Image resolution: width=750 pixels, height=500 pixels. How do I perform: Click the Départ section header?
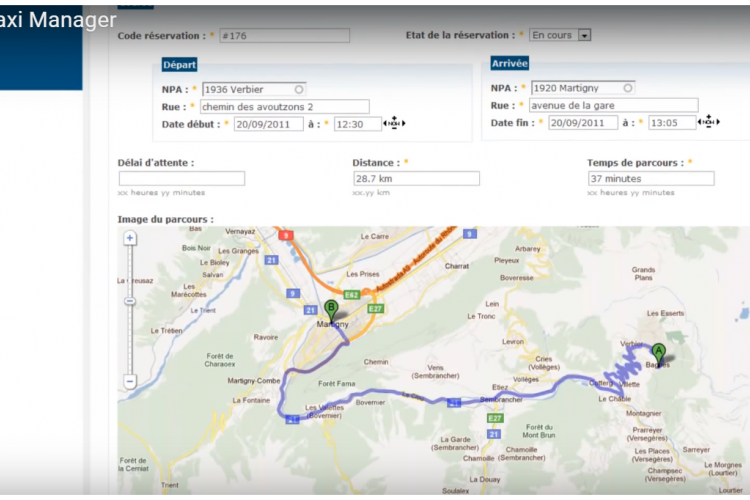[x=179, y=65]
